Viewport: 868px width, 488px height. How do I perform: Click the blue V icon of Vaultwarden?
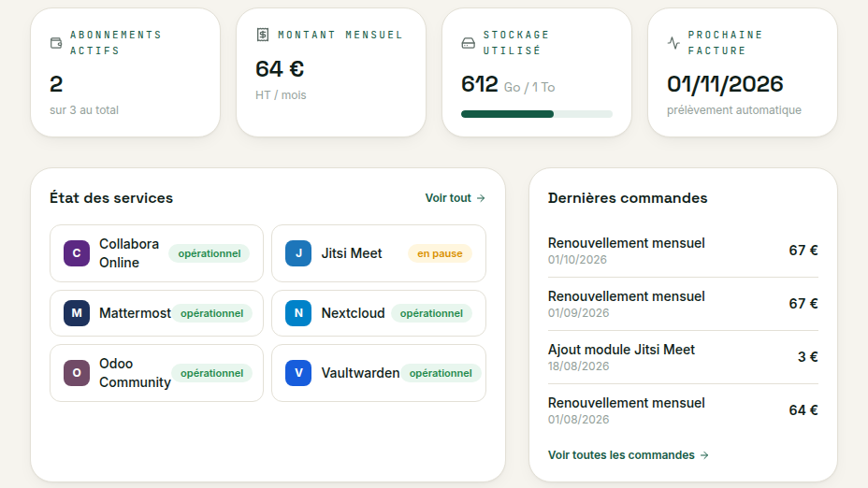[298, 373]
